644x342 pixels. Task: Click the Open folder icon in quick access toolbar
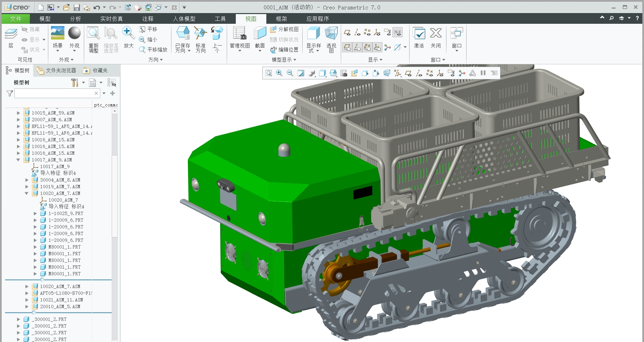pyautogui.click(x=66, y=7)
